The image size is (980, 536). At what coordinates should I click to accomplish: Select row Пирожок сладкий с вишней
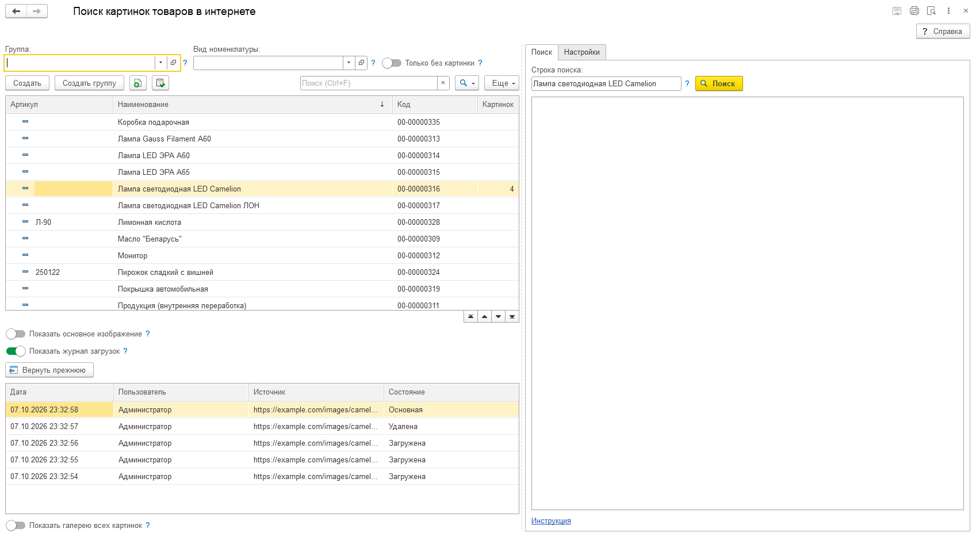click(262, 273)
